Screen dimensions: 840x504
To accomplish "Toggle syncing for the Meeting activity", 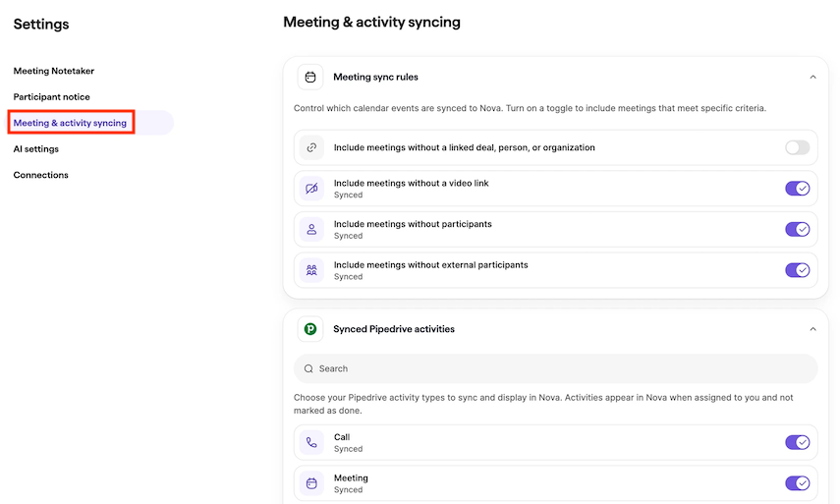I will click(797, 483).
